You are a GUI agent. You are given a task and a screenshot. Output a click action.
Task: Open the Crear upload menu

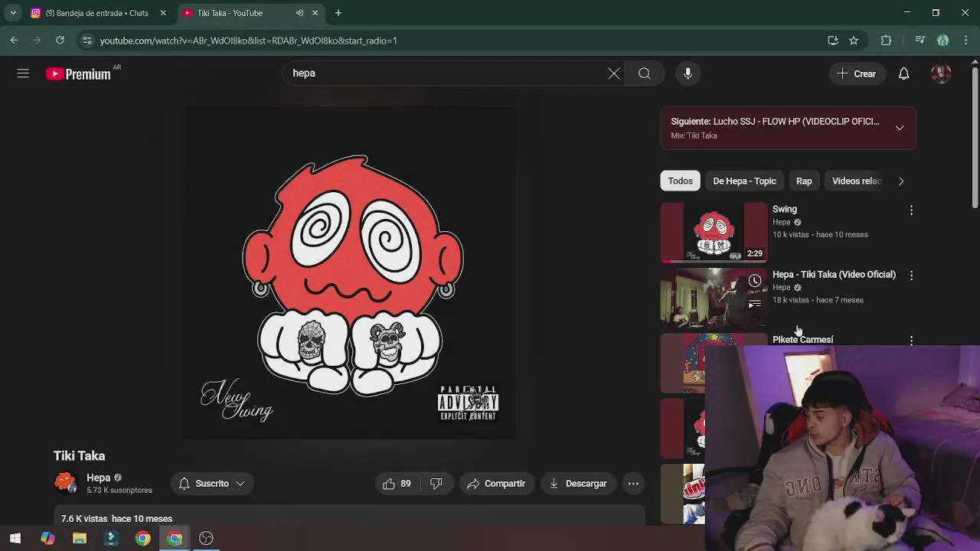[x=856, y=73]
